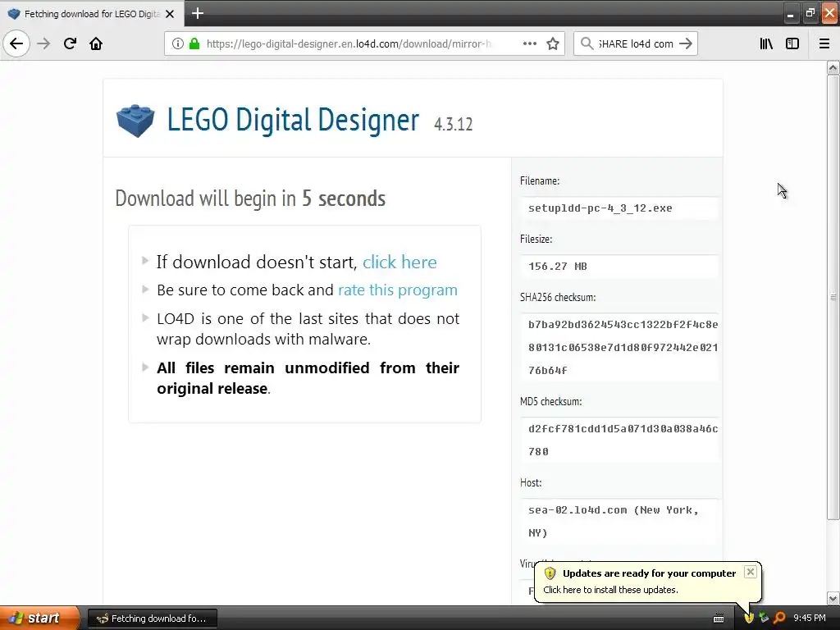
Task: Dismiss the Updates are ready balloon
Action: (x=751, y=572)
